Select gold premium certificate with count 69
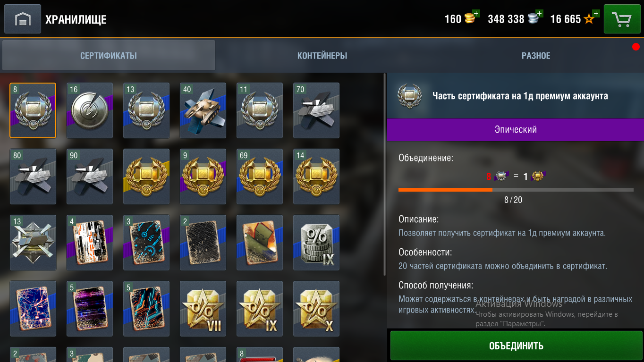 click(260, 177)
